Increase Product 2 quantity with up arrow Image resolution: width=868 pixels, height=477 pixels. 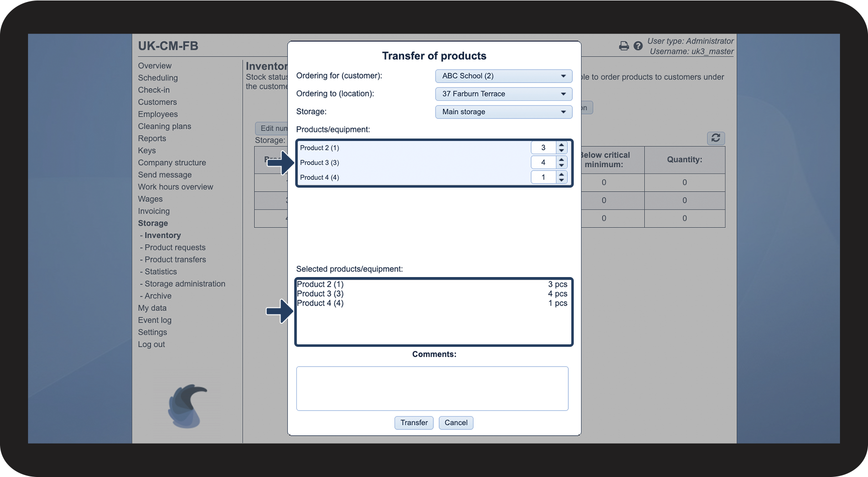pyautogui.click(x=561, y=145)
